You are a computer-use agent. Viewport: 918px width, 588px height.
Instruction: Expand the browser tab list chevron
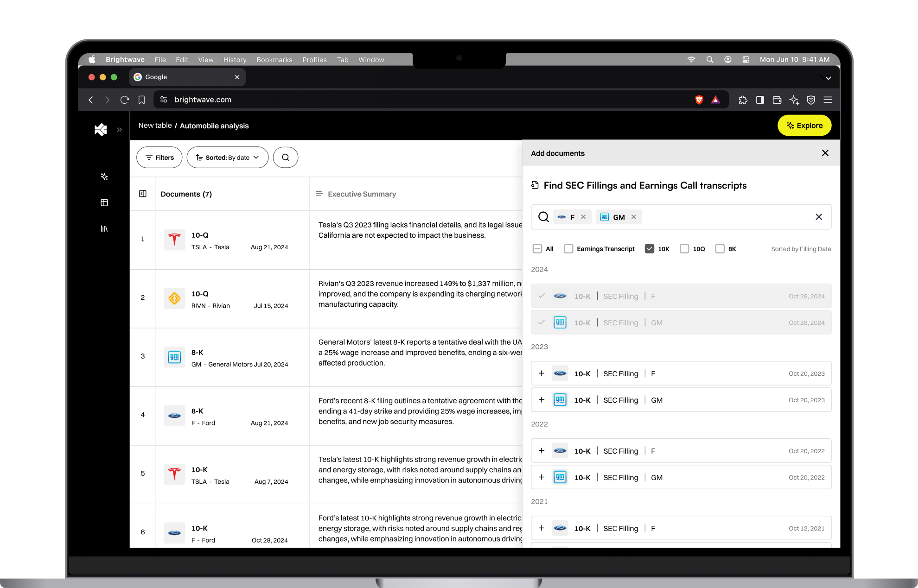pyautogui.click(x=828, y=78)
